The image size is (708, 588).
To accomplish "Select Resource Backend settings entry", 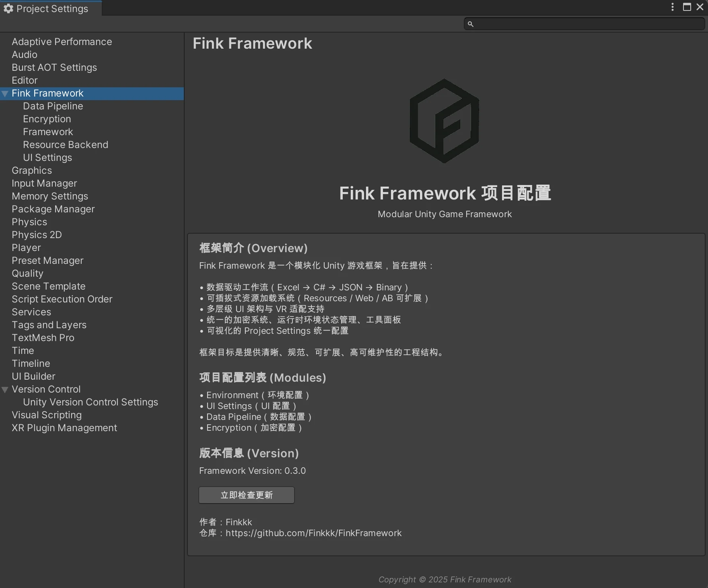I will [65, 145].
